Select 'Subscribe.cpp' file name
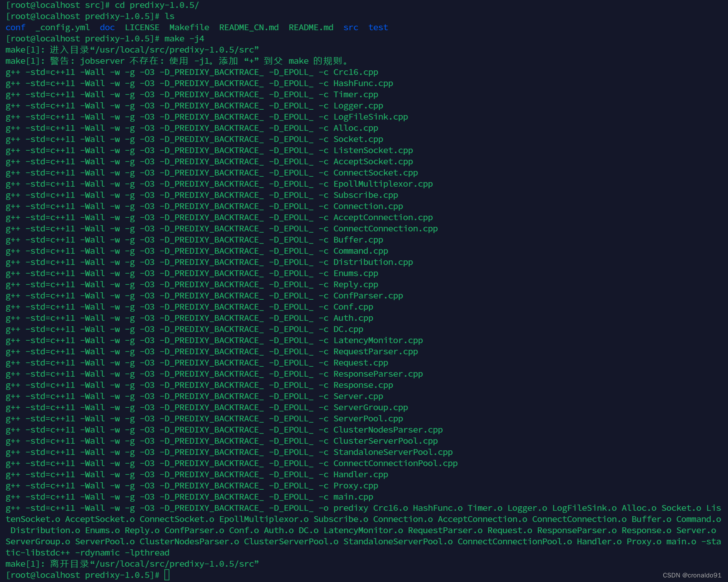 coord(366,195)
